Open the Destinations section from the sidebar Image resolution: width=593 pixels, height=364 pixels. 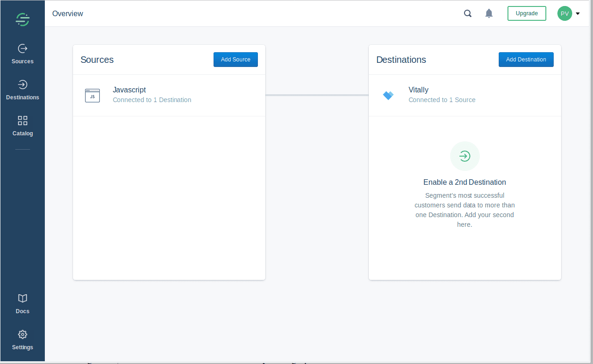[22, 89]
